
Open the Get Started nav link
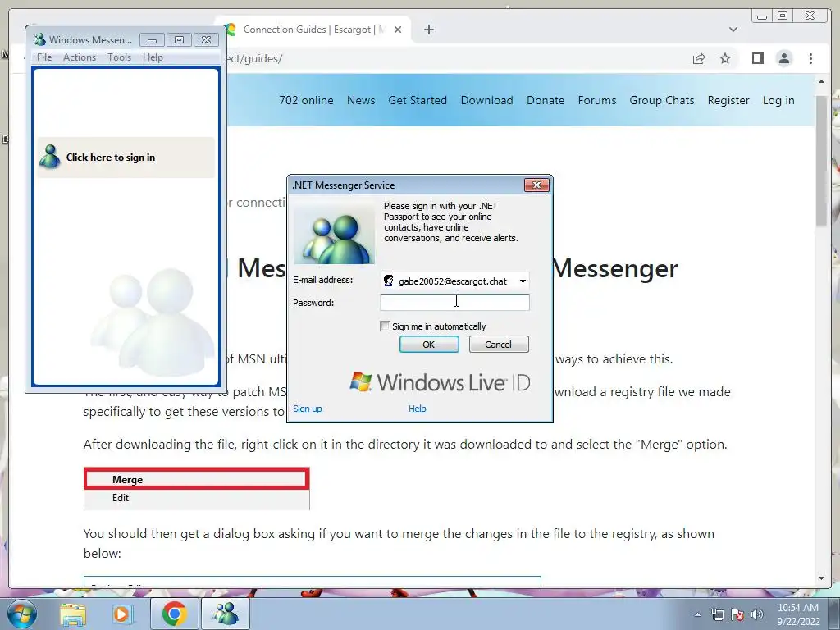click(418, 100)
